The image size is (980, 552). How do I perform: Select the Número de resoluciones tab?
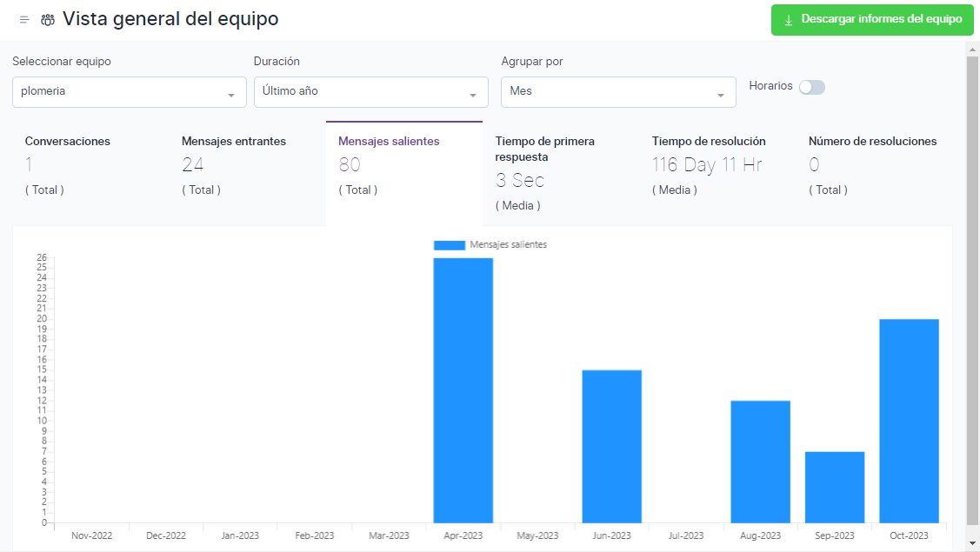click(872, 141)
